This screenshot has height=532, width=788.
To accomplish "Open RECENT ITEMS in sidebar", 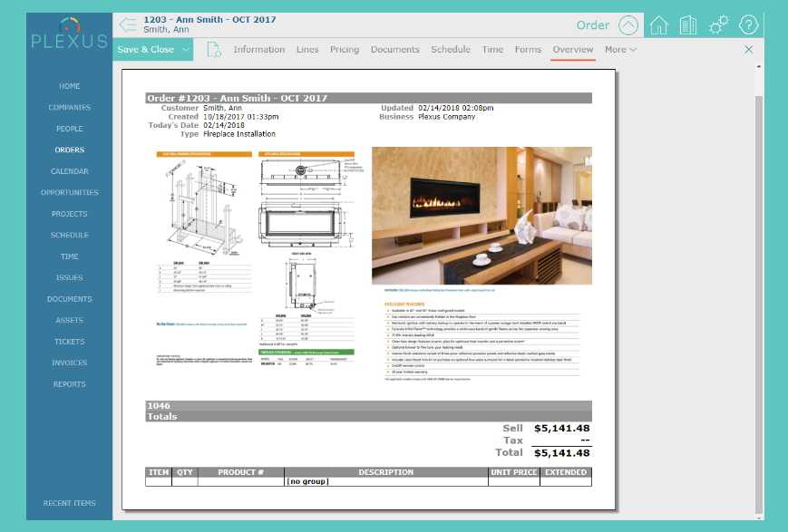I will tap(69, 503).
